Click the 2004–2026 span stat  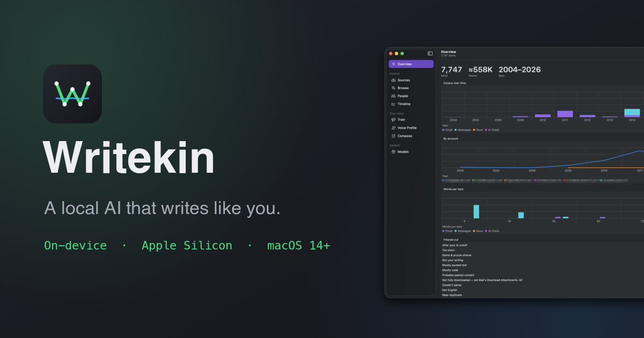[x=519, y=71]
